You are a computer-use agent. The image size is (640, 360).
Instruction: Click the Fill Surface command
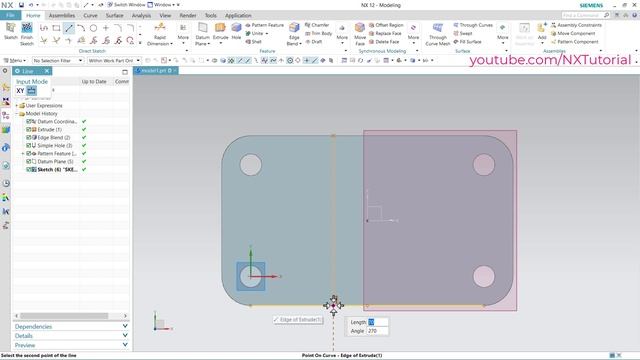tap(467, 42)
